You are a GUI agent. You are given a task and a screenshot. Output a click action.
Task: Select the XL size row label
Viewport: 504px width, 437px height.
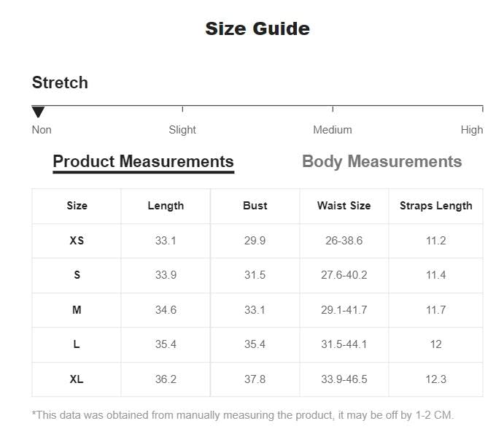click(x=77, y=379)
